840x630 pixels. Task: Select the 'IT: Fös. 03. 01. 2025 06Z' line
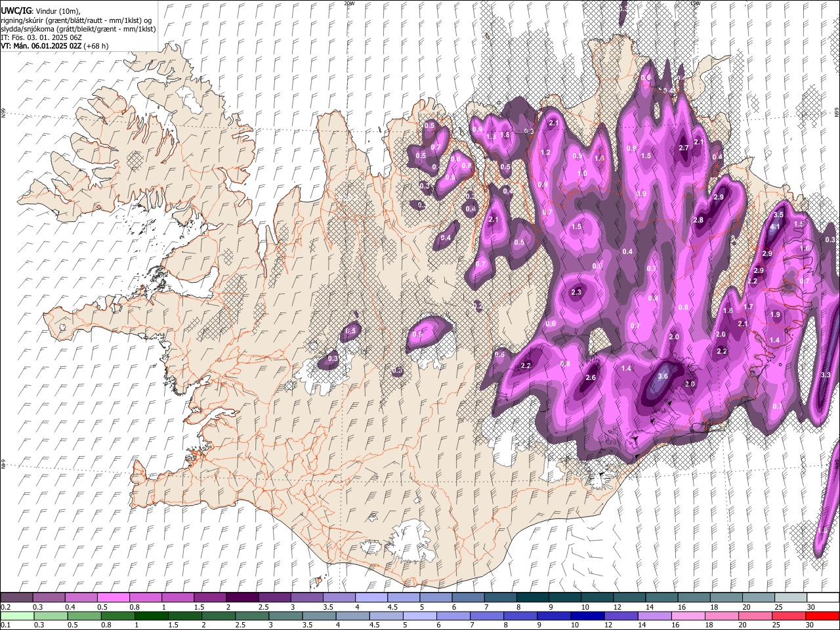point(41,37)
